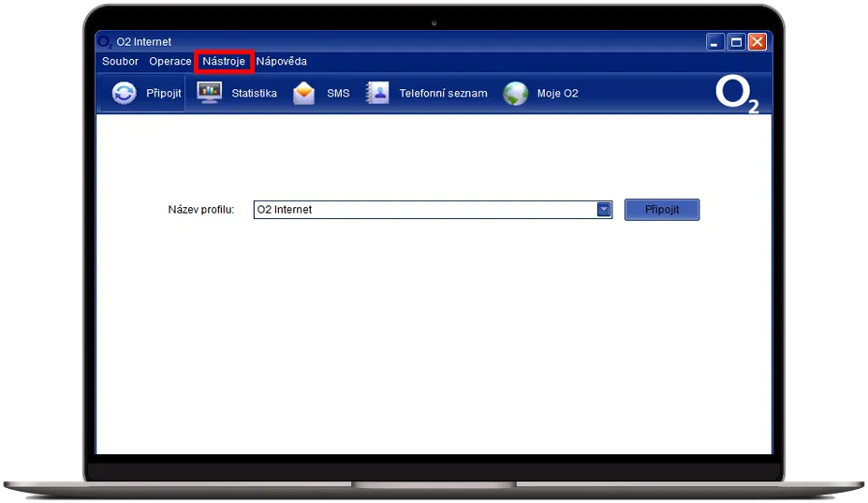The width and height of the screenshot is (868, 503).
Task: Click the Moje O2 globe icon
Action: click(x=516, y=94)
